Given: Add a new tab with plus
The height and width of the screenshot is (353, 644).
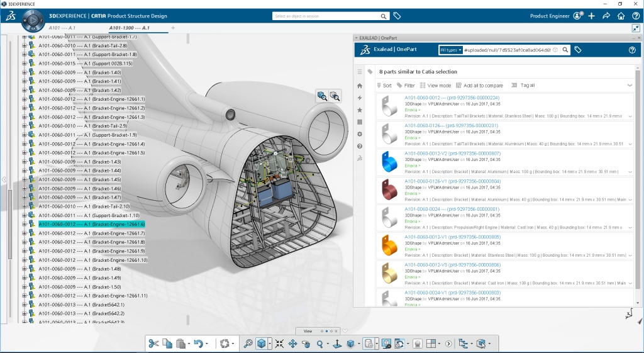Looking at the screenshot, I should tap(173, 28).
